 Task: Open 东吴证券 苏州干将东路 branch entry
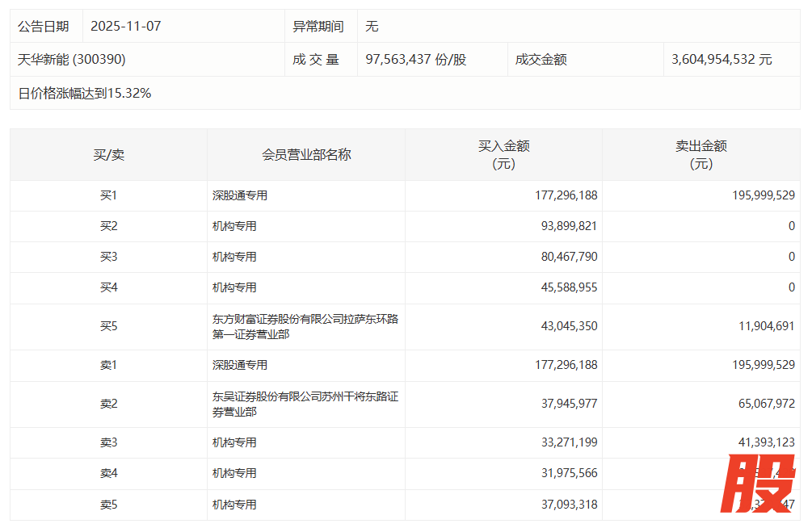tap(305, 404)
